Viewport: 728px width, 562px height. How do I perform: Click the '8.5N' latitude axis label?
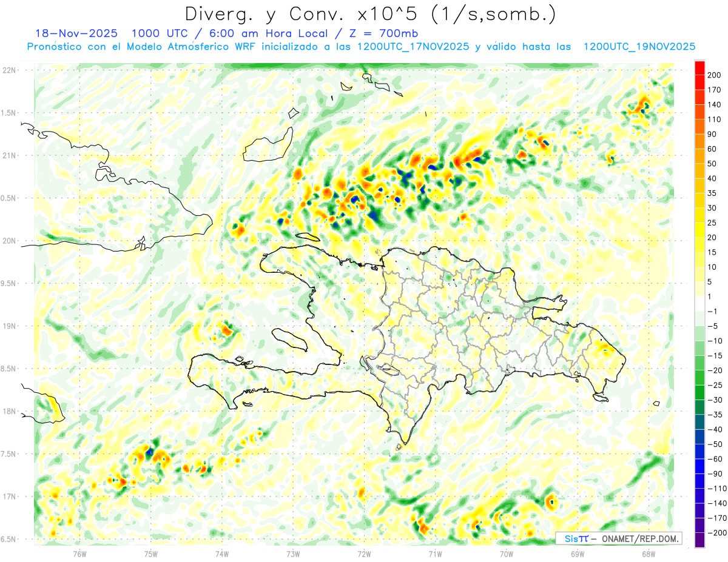8,369
